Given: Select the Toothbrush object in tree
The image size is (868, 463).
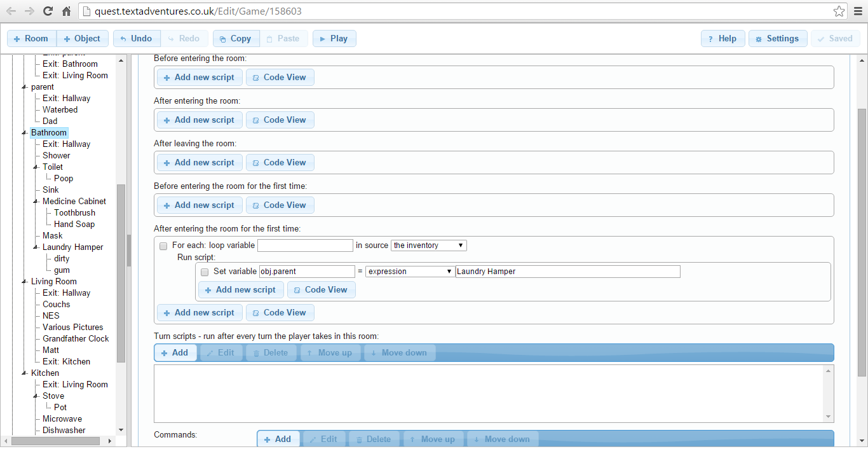Looking at the screenshot, I should click(74, 213).
